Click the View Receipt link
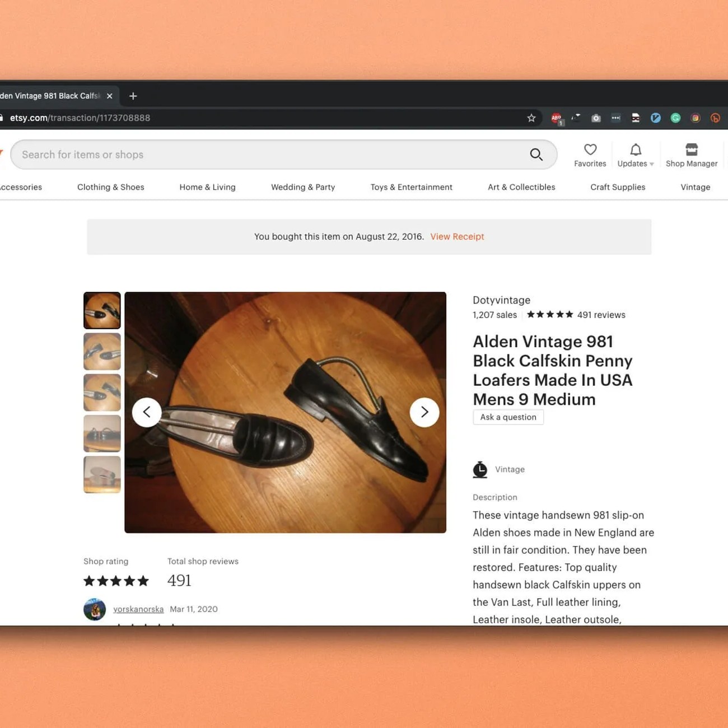 (x=457, y=236)
